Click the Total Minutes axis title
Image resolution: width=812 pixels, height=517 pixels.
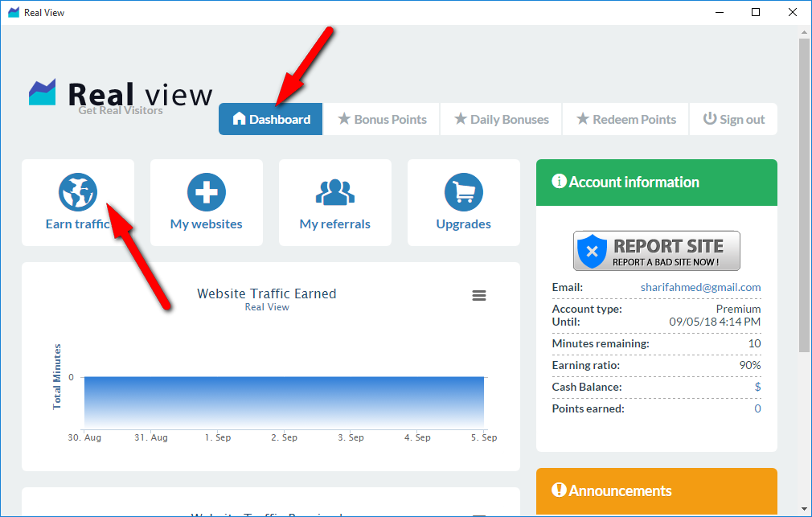(57, 376)
